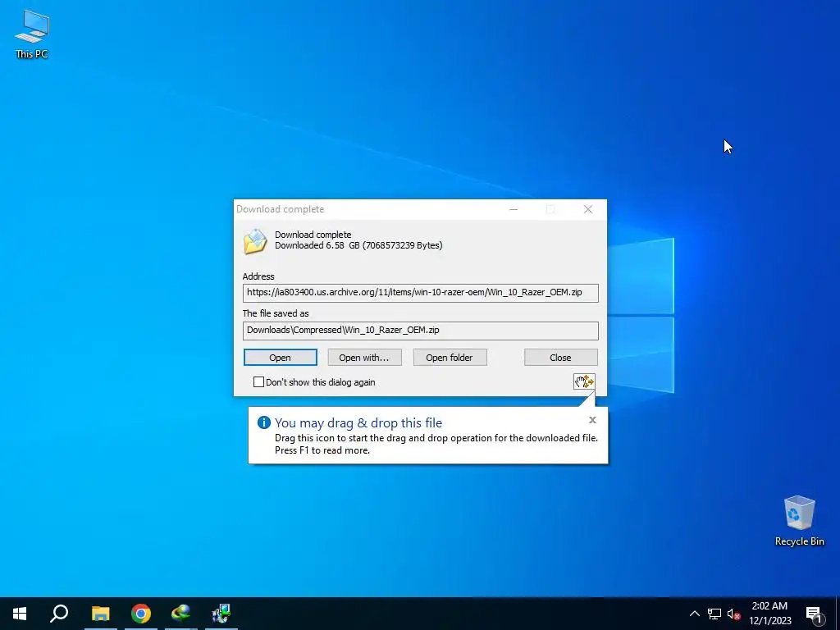Click the folder icon in Download complete dialog
Screen dimensions: 840x630
[255, 242]
